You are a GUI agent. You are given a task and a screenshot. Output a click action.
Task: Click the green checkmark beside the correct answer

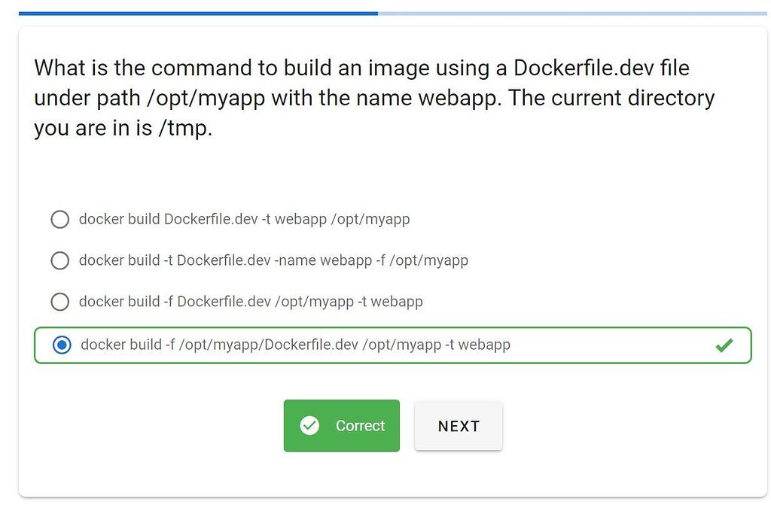pos(724,345)
